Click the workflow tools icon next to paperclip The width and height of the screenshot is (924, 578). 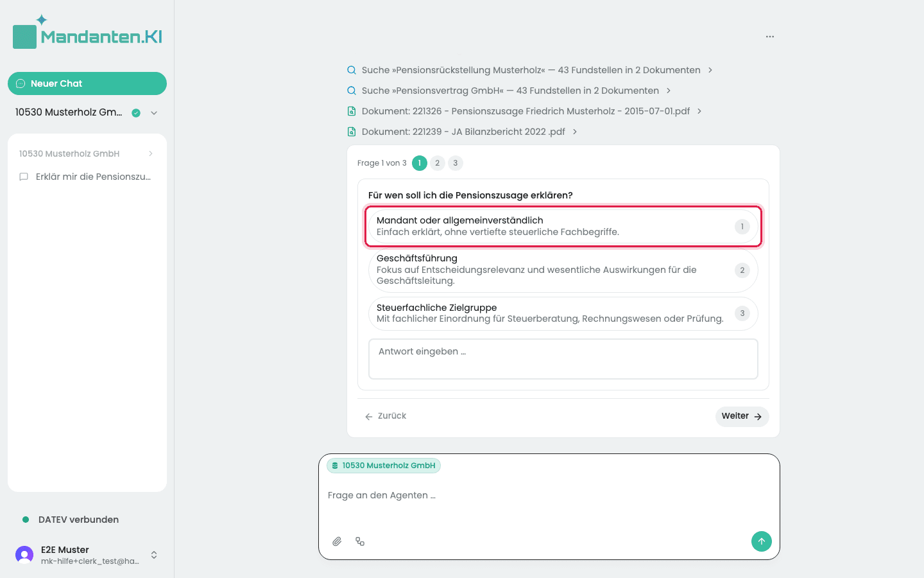pos(360,541)
